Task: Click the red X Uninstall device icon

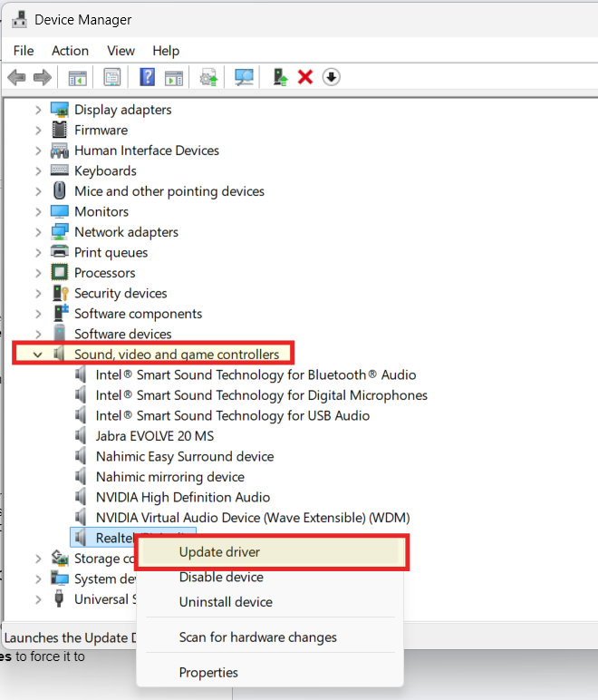Action: pos(305,78)
